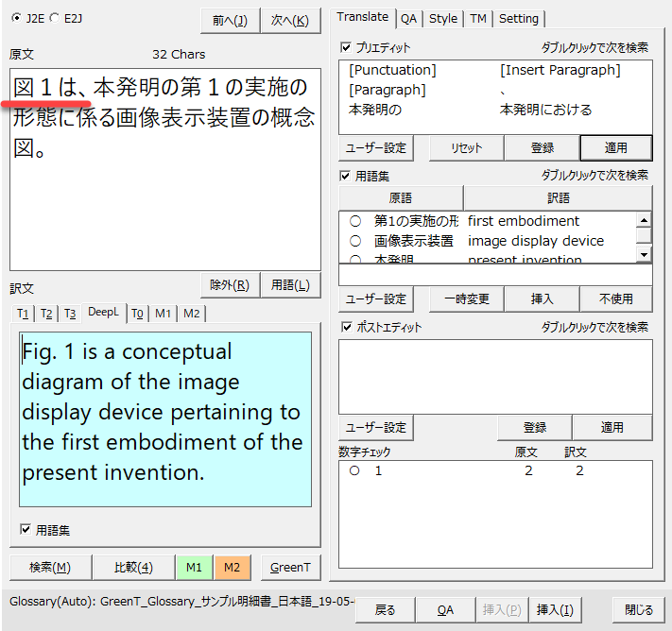Go to next segment with 次へ button
This screenshot has height=631, width=672.
tap(289, 20)
